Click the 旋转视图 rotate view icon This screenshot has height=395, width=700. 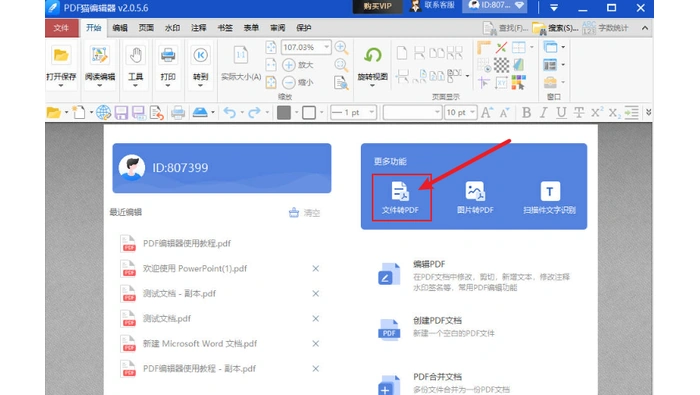tap(373, 55)
